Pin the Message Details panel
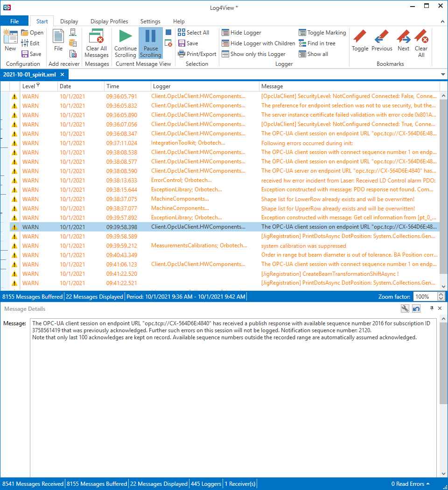Screen dimensions: 448x490 click(x=432, y=308)
